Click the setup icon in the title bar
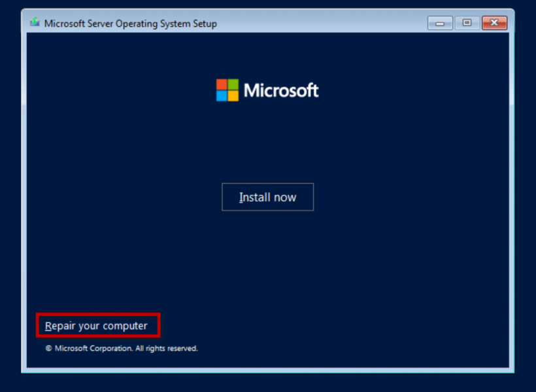 tap(35, 23)
